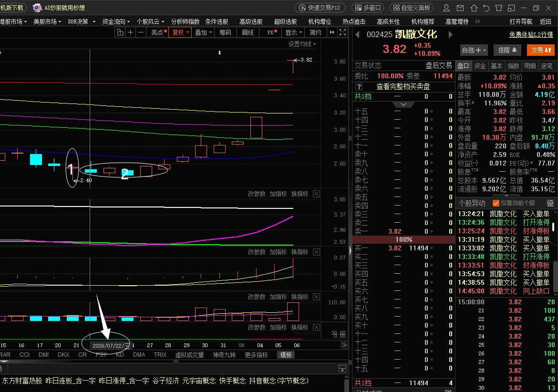Image resolution: width=558 pixels, height=392 pixels.
Task: Zoom out chart with minus icon
Action: click(x=141, y=32)
